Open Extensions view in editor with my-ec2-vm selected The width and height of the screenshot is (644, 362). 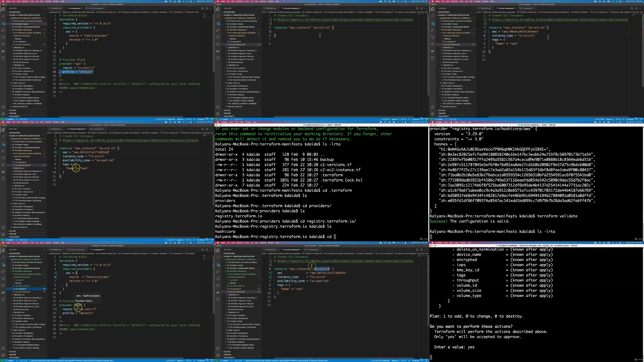(x=218, y=285)
